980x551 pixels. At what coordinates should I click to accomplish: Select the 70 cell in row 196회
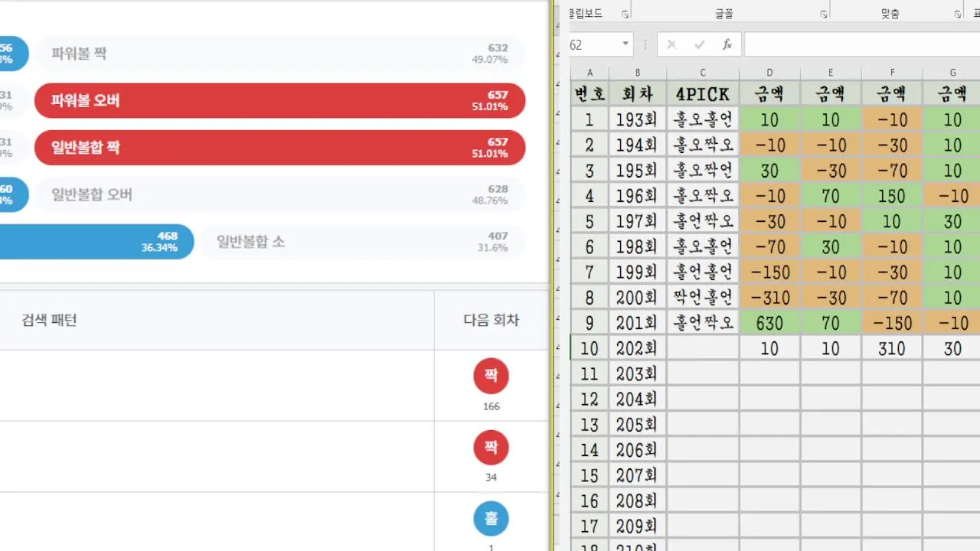click(x=831, y=196)
